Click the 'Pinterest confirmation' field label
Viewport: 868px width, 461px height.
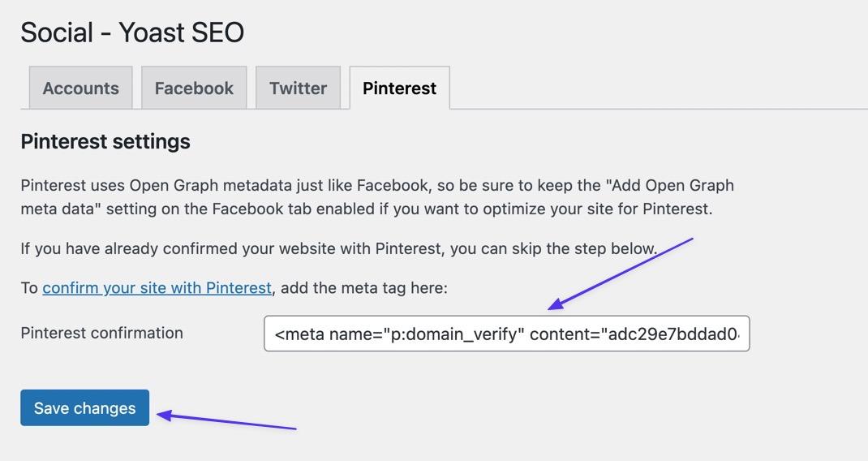[x=101, y=333]
